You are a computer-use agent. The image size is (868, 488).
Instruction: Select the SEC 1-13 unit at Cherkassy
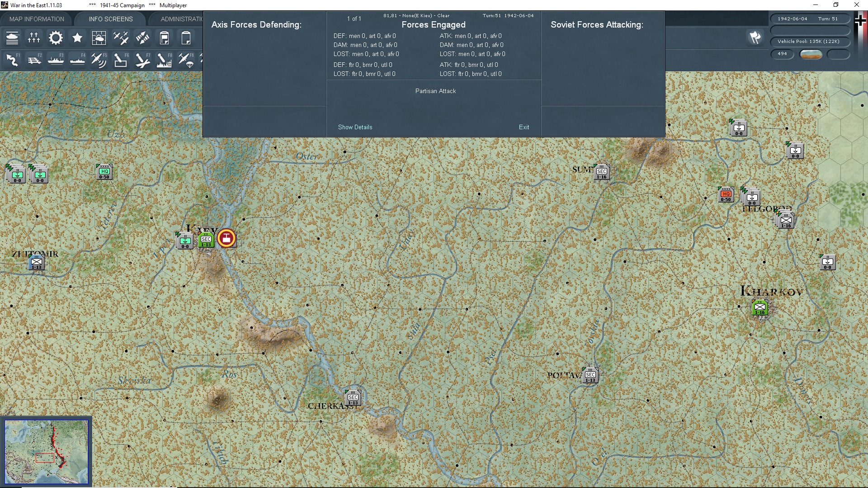(353, 398)
